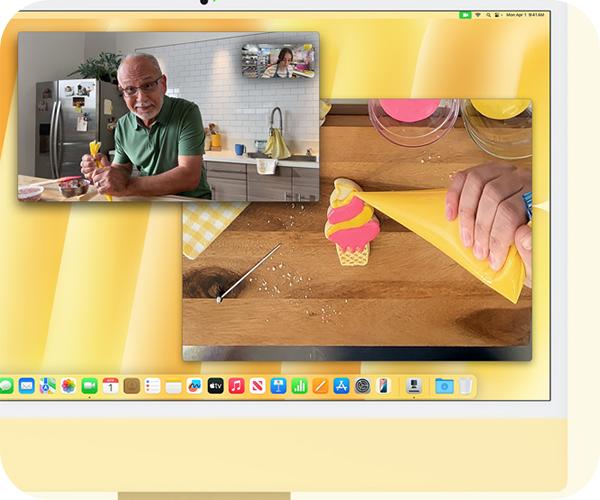This screenshot has height=500, width=600.
Task: Open System Settings in the dock
Action: [362, 386]
